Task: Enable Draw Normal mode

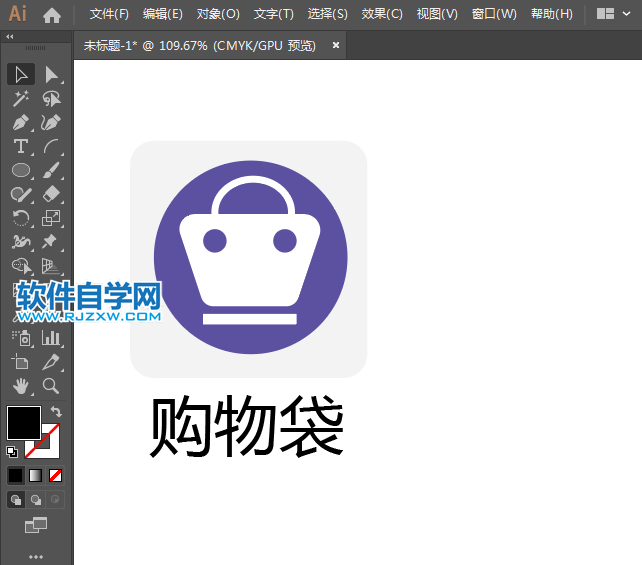Action: (16, 499)
